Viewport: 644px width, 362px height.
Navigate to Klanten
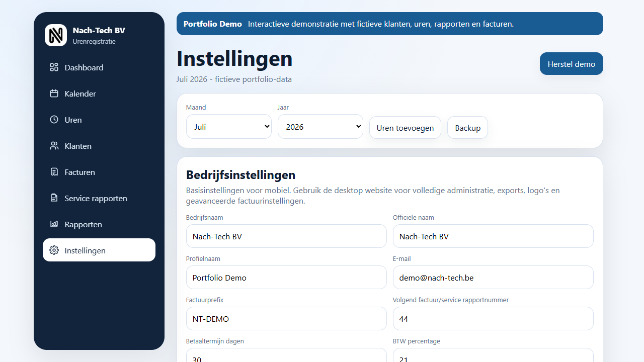(x=99, y=146)
